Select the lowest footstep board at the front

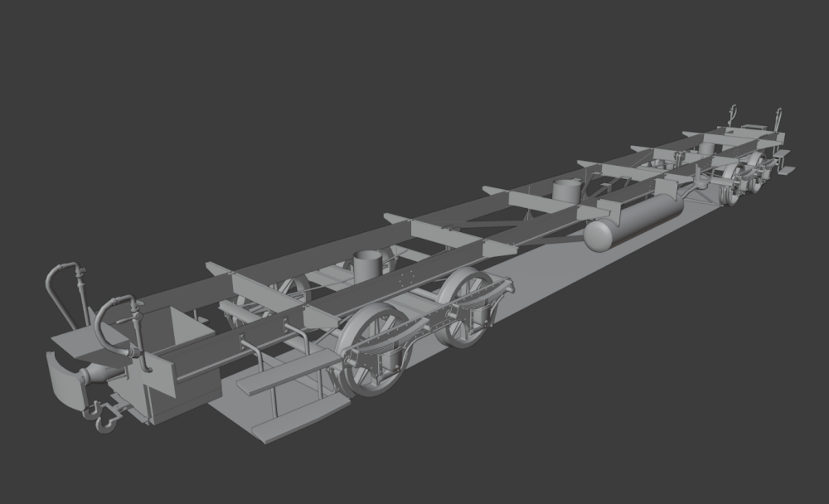(x=300, y=420)
